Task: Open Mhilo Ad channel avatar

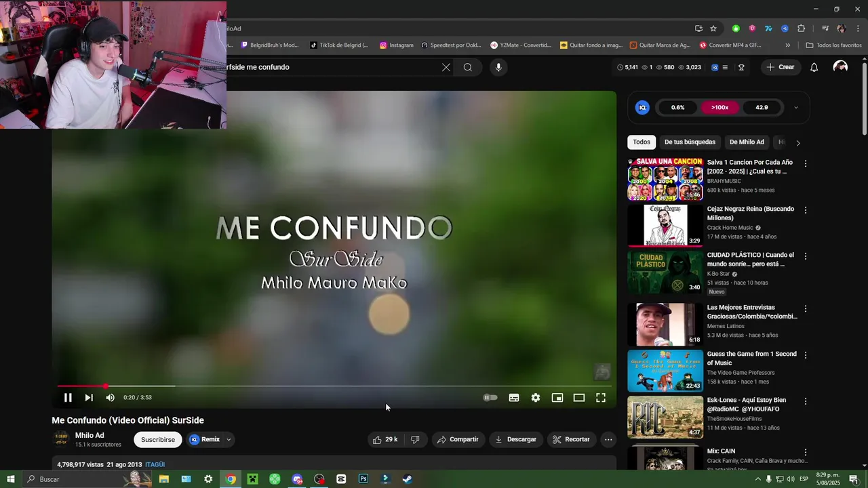Action: click(x=61, y=439)
